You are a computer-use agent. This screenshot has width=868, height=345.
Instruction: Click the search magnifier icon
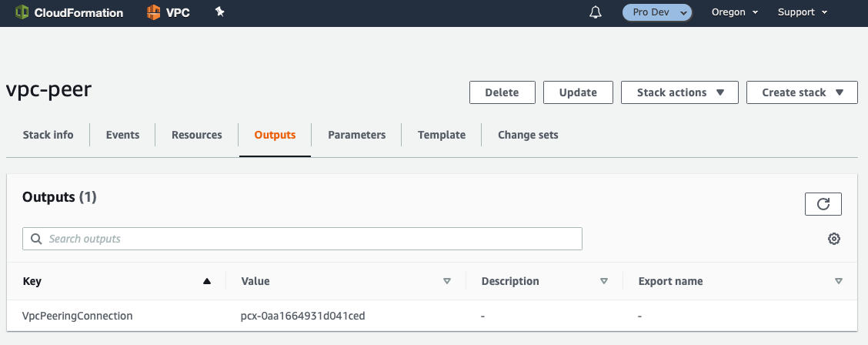36,239
